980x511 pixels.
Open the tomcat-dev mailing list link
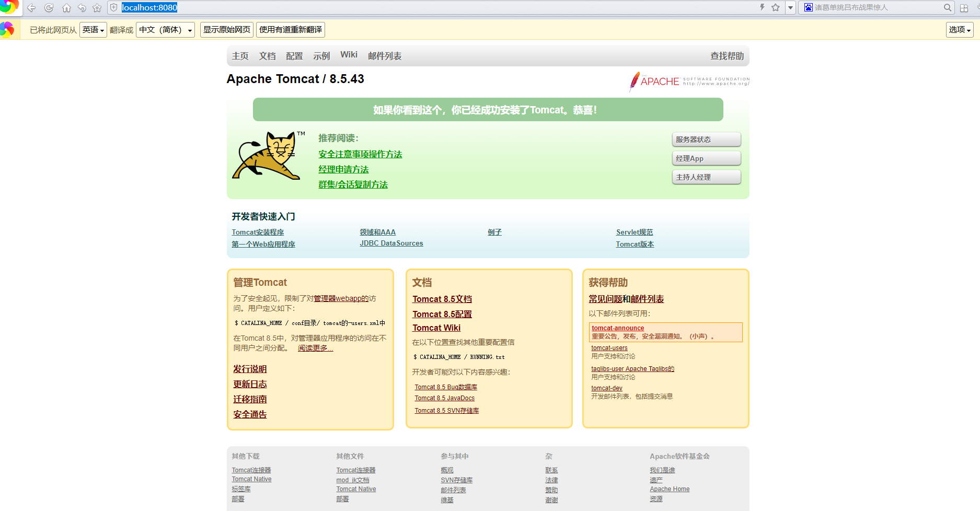607,388
